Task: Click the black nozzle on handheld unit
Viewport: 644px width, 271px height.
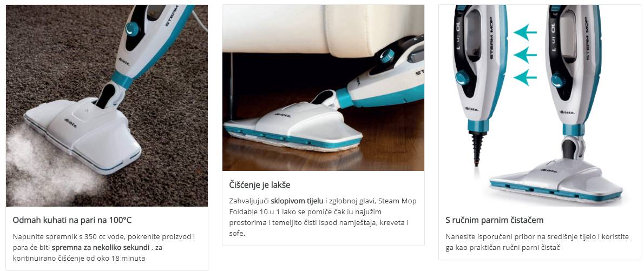Action: pos(477,149)
